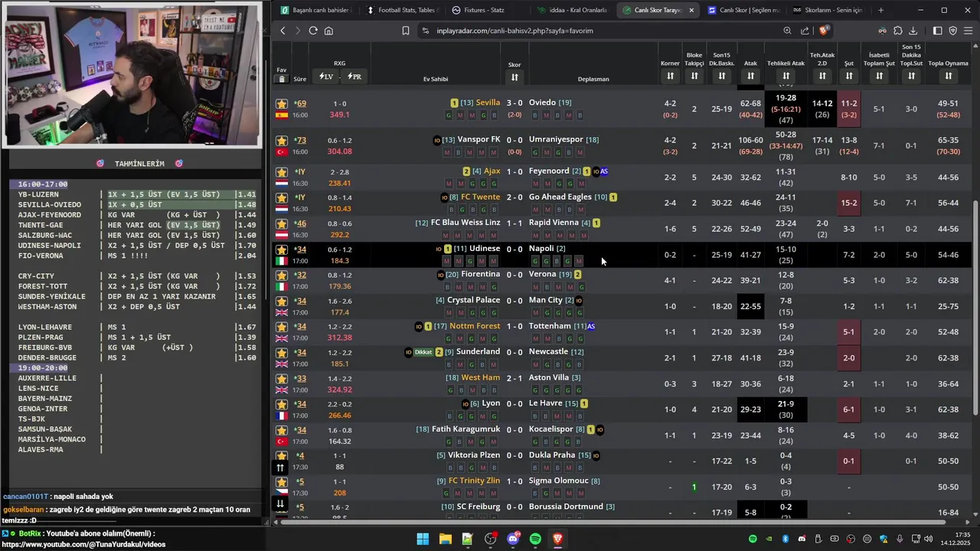This screenshot has width=980, height=551.
Task: Toggle favorite star on Nottm Forest row
Action: [x=282, y=328]
